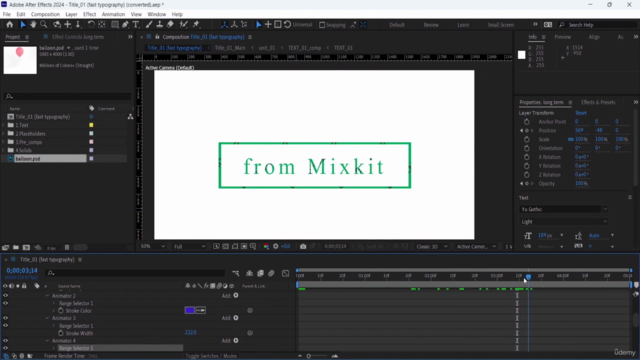Select the Roto Brush tool
This screenshot has height=360, width=640.
click(184, 25)
